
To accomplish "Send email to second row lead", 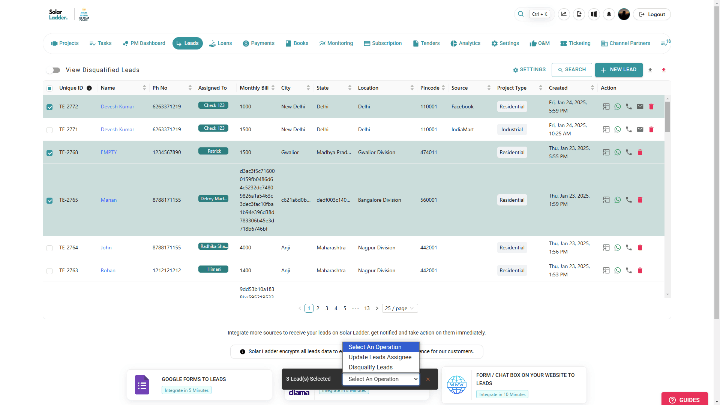I will point(640,129).
